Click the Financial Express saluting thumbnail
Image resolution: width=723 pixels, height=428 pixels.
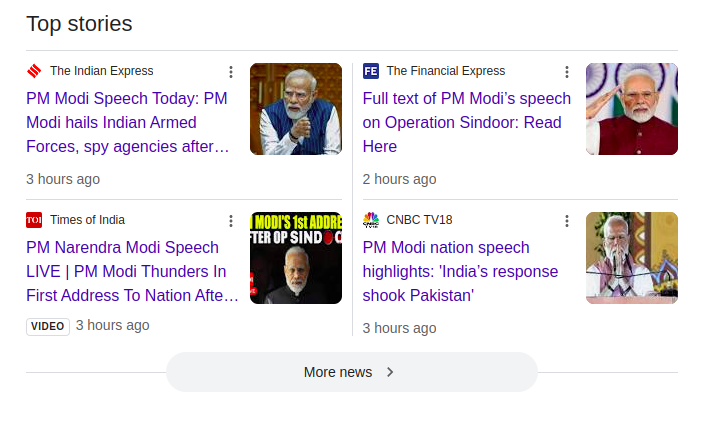pos(632,109)
